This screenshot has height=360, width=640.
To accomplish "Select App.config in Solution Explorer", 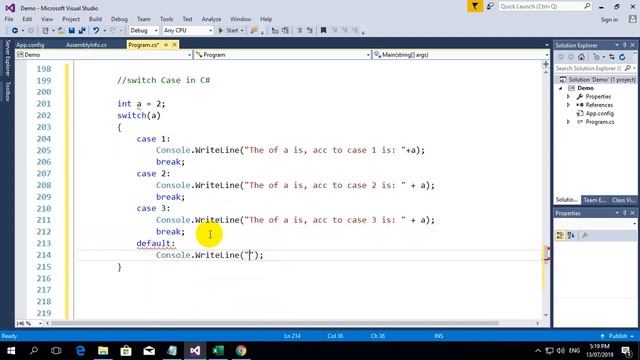I will click(599, 113).
